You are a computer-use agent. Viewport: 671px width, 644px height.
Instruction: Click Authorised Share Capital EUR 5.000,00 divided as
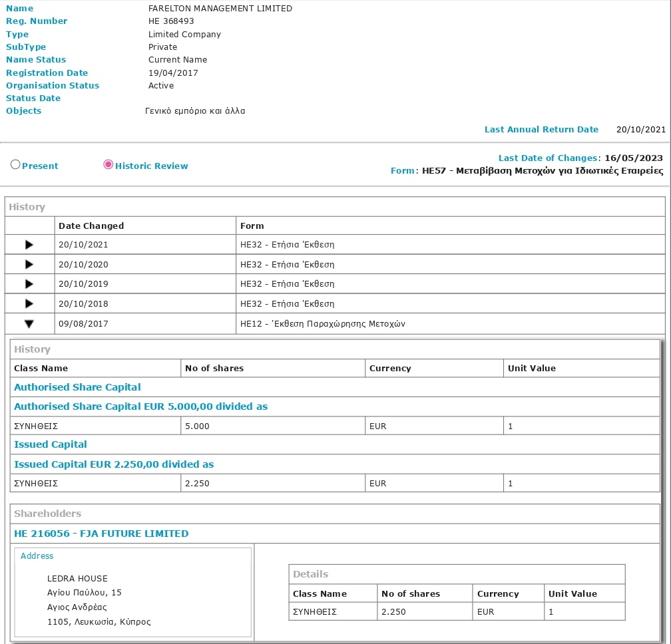[141, 406]
